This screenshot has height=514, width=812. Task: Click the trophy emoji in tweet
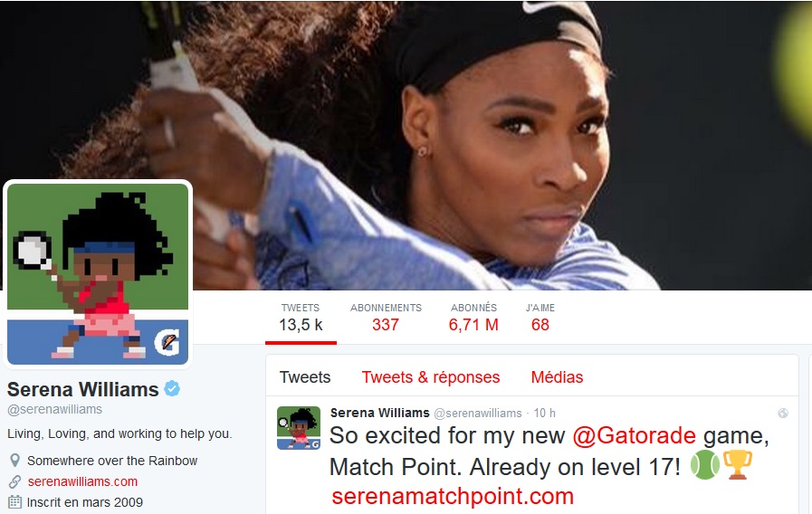pyautogui.click(x=738, y=465)
